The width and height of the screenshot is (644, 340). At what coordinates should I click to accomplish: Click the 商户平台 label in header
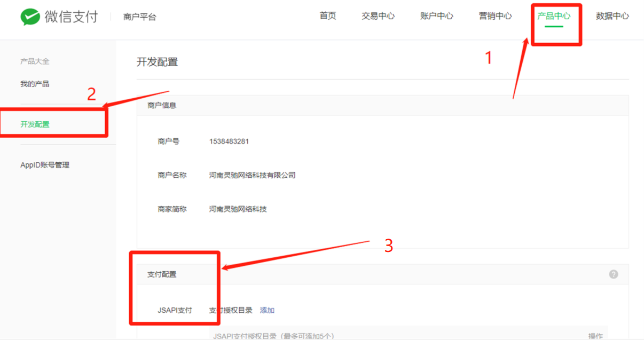[x=139, y=17]
